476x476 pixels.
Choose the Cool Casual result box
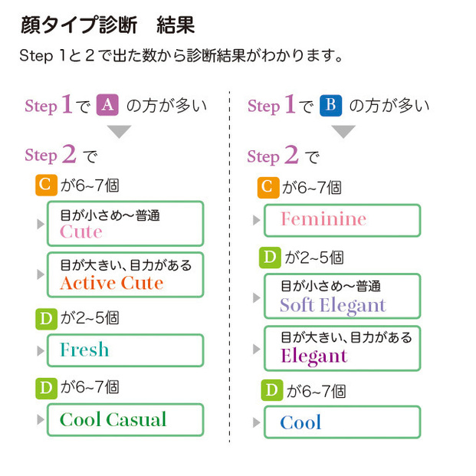[x=125, y=420]
